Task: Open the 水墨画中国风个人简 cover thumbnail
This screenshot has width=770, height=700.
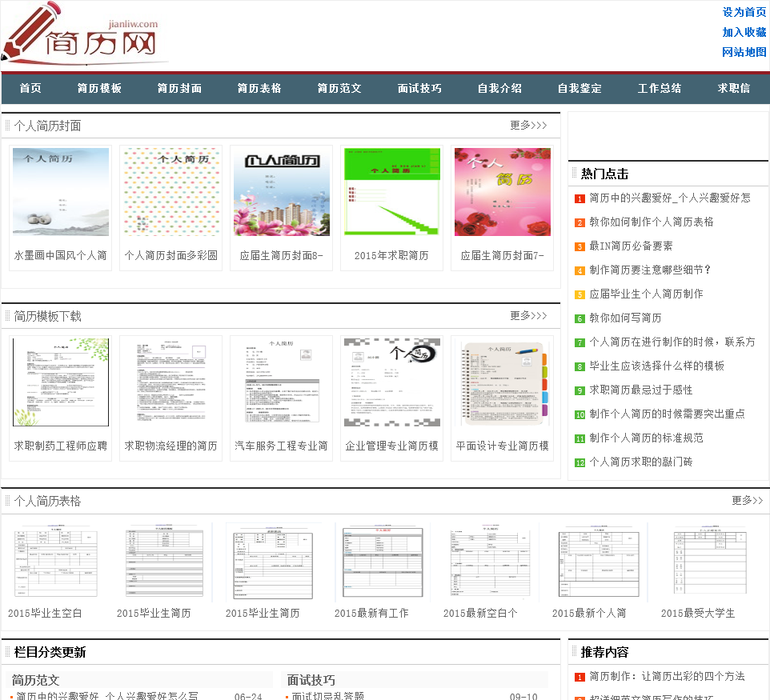Action: coord(61,192)
